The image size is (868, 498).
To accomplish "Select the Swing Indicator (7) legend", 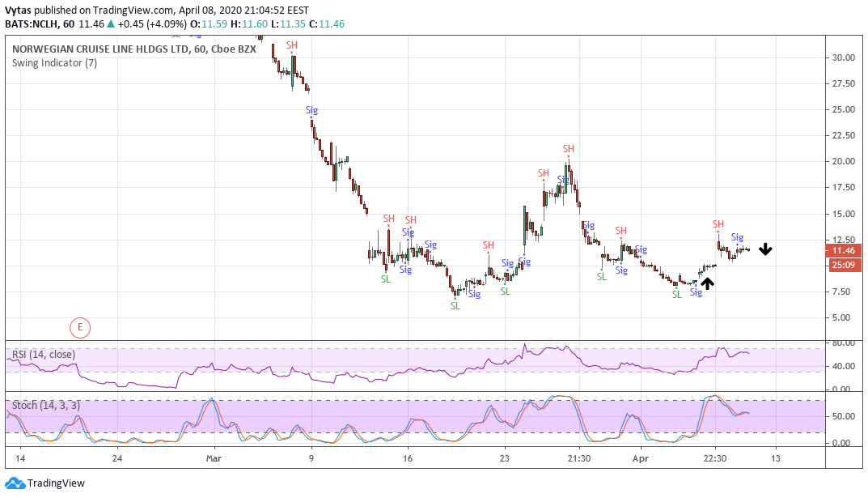I will coord(54,62).
